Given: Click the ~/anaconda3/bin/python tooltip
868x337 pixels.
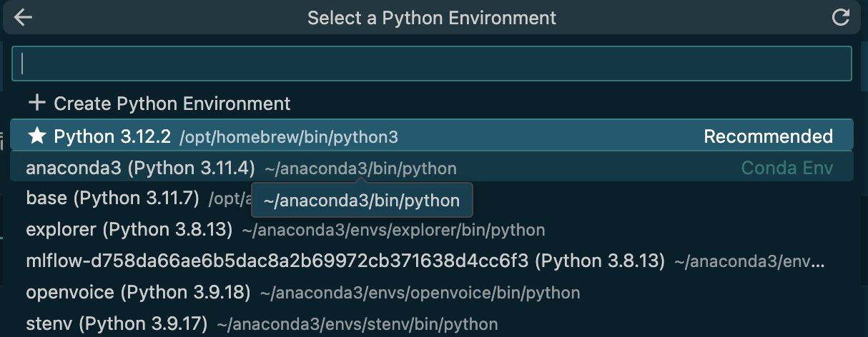Looking at the screenshot, I should (x=362, y=201).
